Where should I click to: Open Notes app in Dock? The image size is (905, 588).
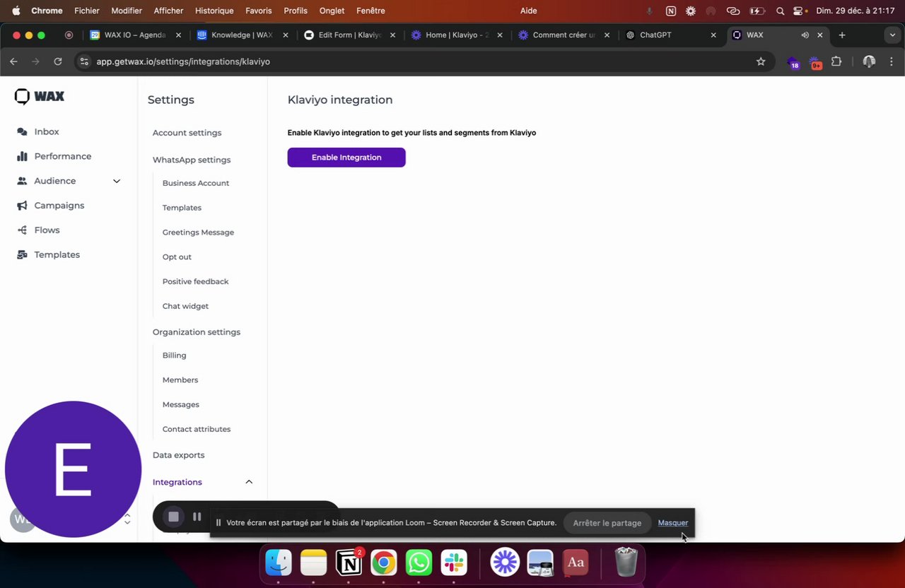click(x=313, y=563)
